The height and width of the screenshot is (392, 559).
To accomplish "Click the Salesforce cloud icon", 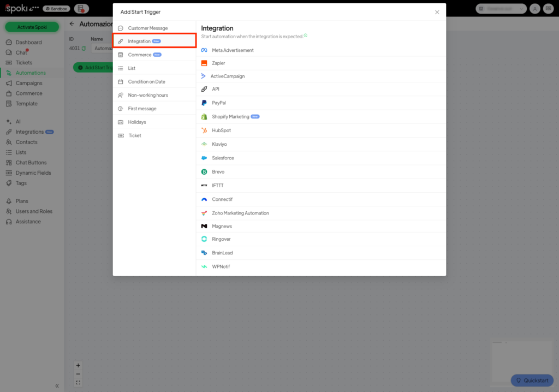I will tap(204, 158).
